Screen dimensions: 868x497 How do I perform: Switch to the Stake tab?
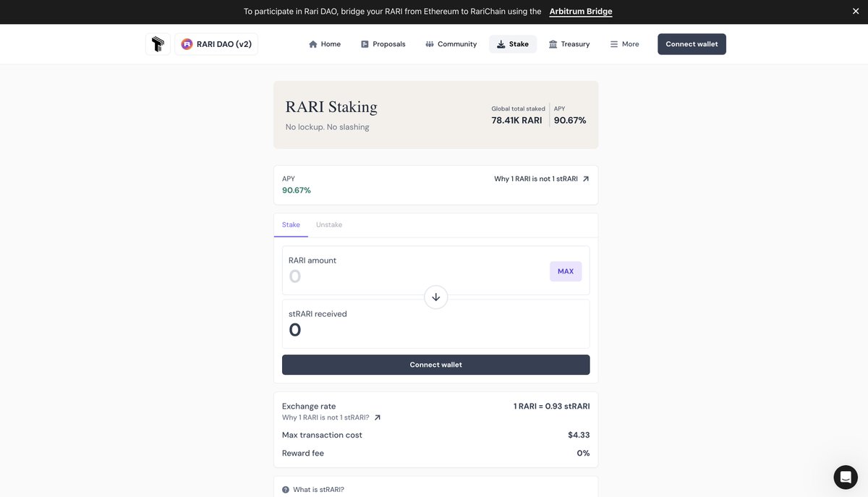click(291, 225)
